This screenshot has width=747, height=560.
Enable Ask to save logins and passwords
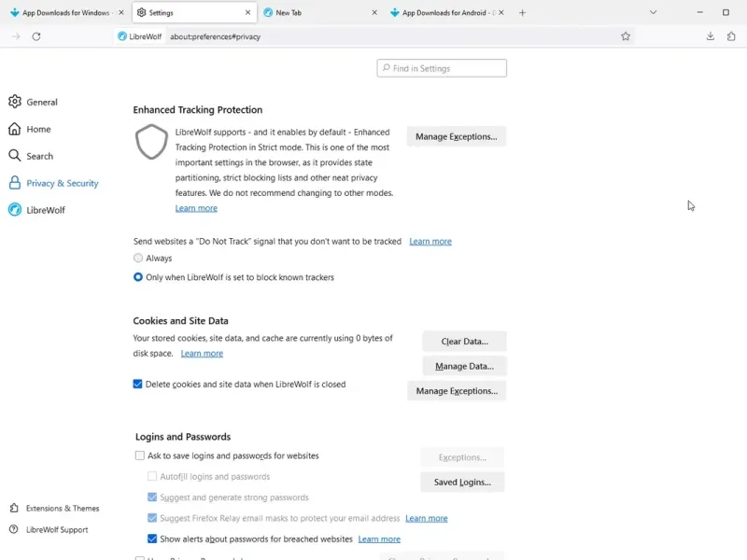click(x=140, y=456)
